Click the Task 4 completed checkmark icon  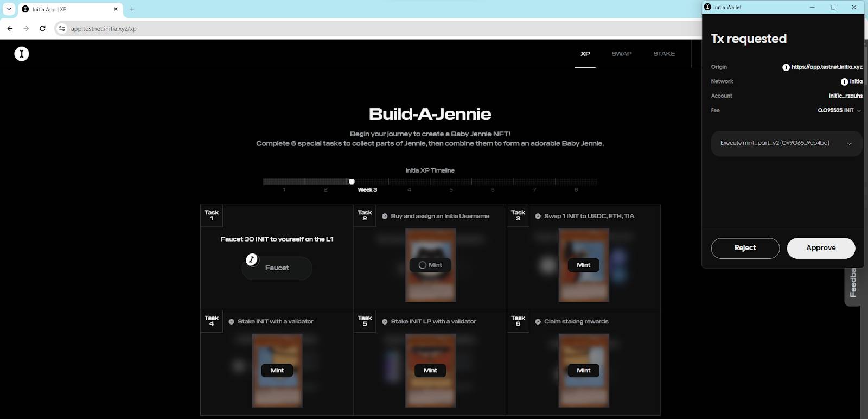(x=232, y=322)
